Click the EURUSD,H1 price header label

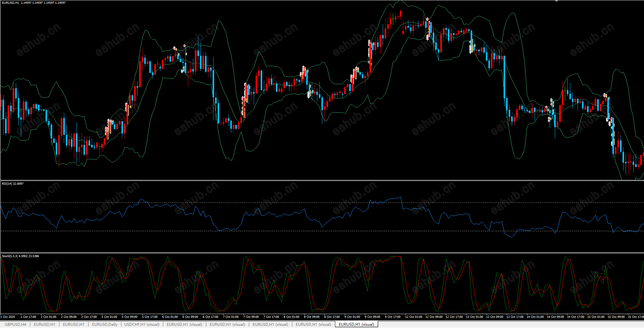(34, 3)
